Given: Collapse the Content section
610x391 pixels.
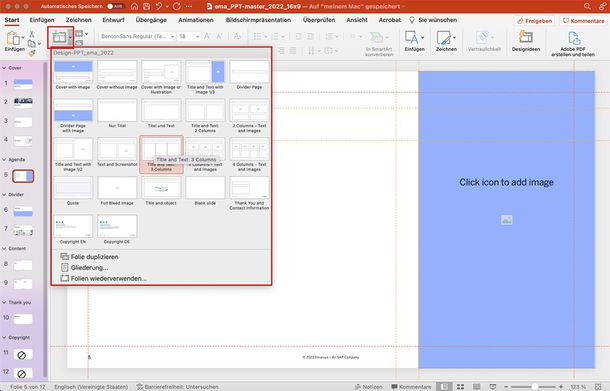Looking at the screenshot, I should (x=4, y=248).
